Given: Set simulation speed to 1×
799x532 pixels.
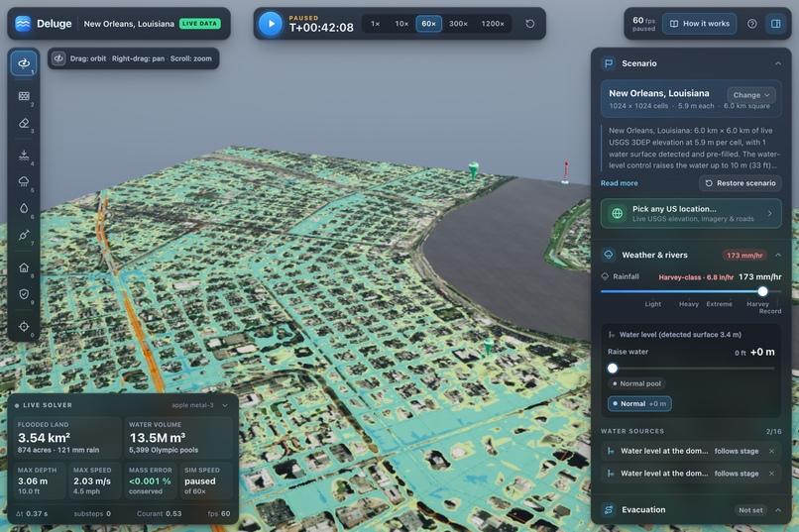Looking at the screenshot, I should 375,24.
